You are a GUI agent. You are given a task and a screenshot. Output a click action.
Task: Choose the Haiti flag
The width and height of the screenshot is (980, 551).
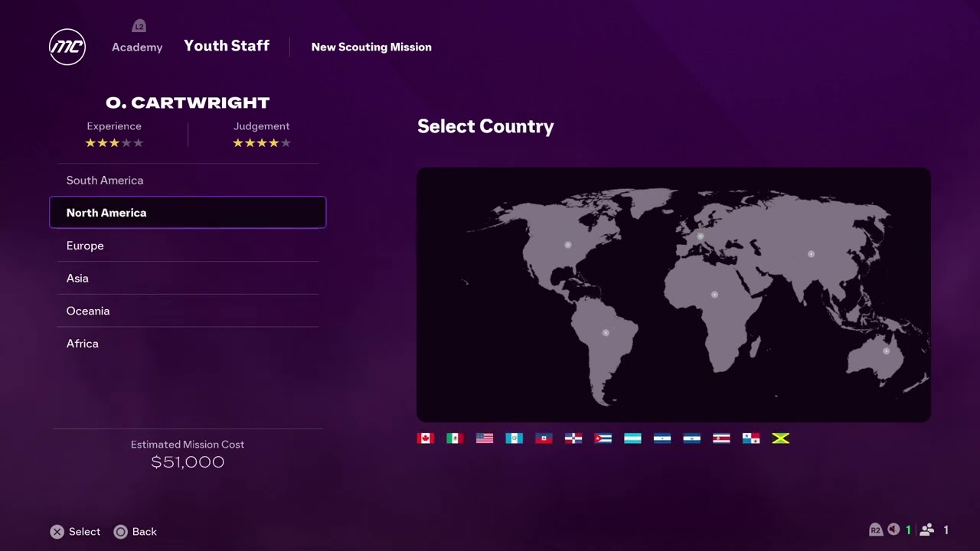544,439
